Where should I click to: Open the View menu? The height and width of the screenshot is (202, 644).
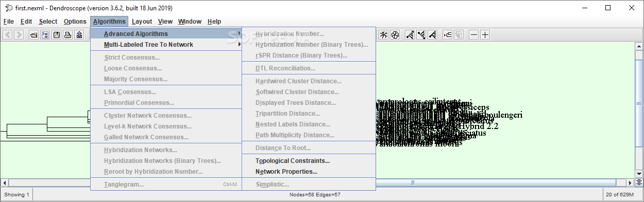(x=165, y=22)
